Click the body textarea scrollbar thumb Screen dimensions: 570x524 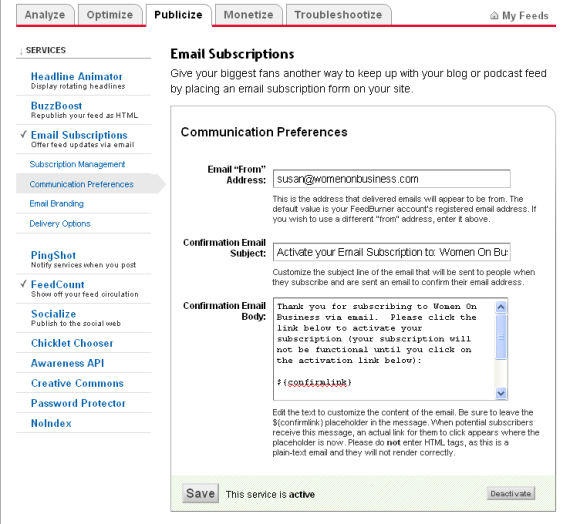coord(501,337)
